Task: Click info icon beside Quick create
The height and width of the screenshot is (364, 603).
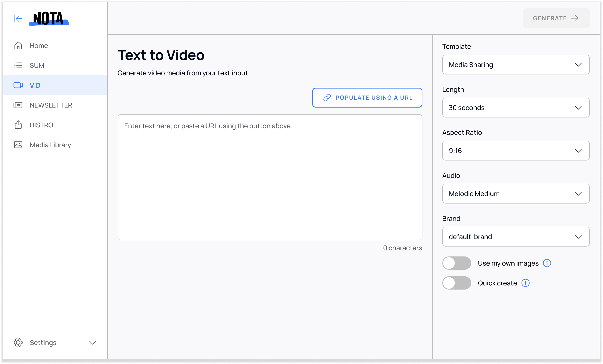Action: coord(525,283)
